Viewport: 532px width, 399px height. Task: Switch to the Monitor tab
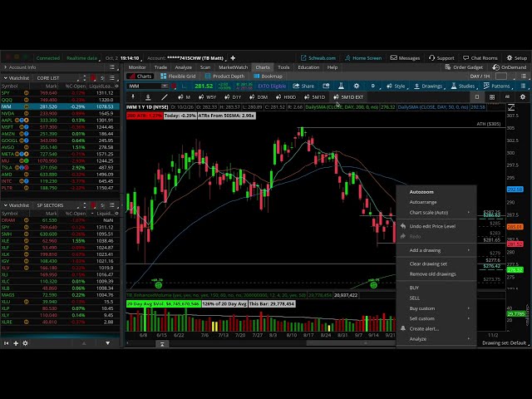[137, 67]
